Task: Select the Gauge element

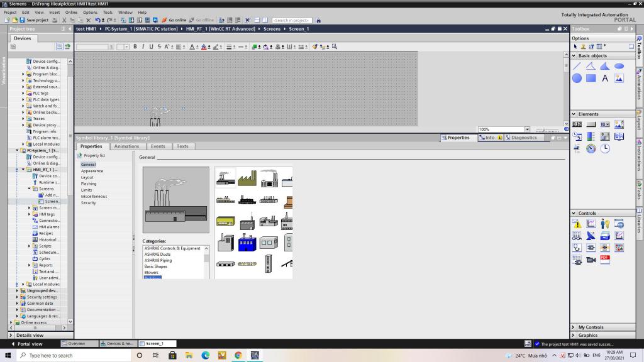Action: click(x=591, y=148)
